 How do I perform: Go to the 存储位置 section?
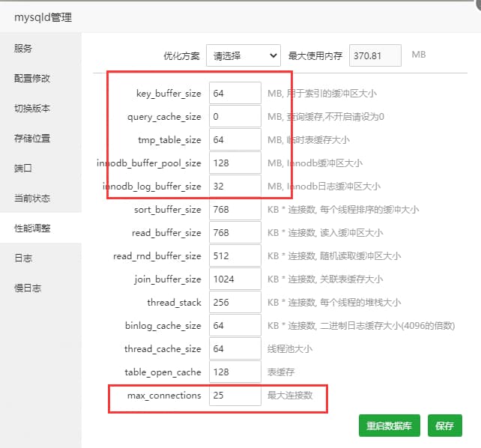tap(32, 139)
